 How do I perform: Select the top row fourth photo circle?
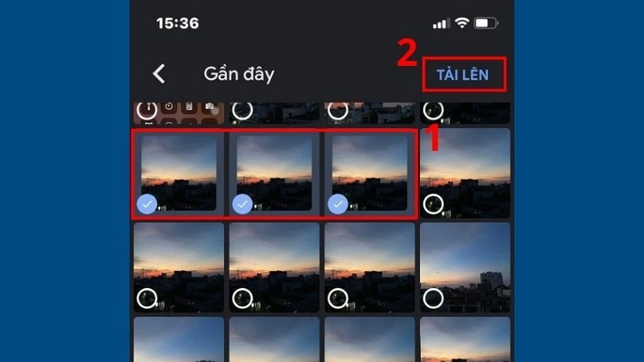tap(433, 110)
